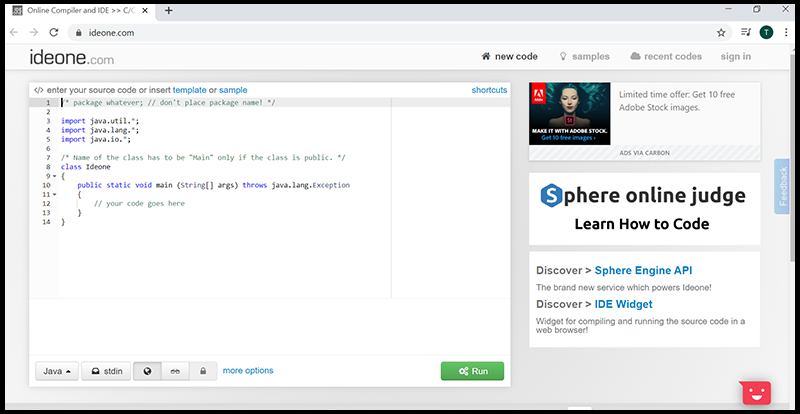
Task: Open the Chrome three-dot menu
Action: click(x=786, y=33)
